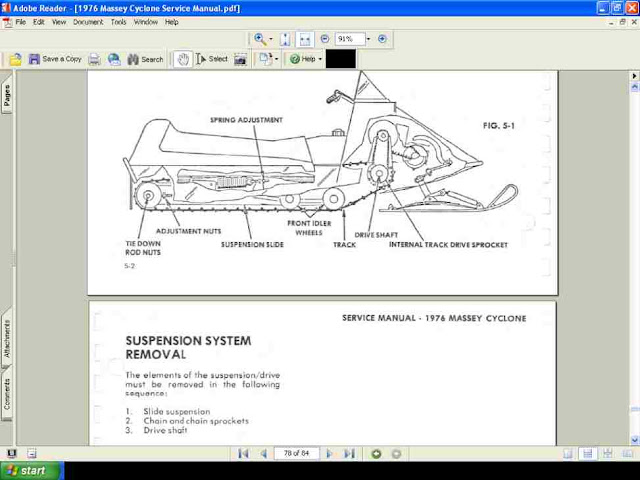Click the FIG. 5-1 label

(x=498, y=126)
